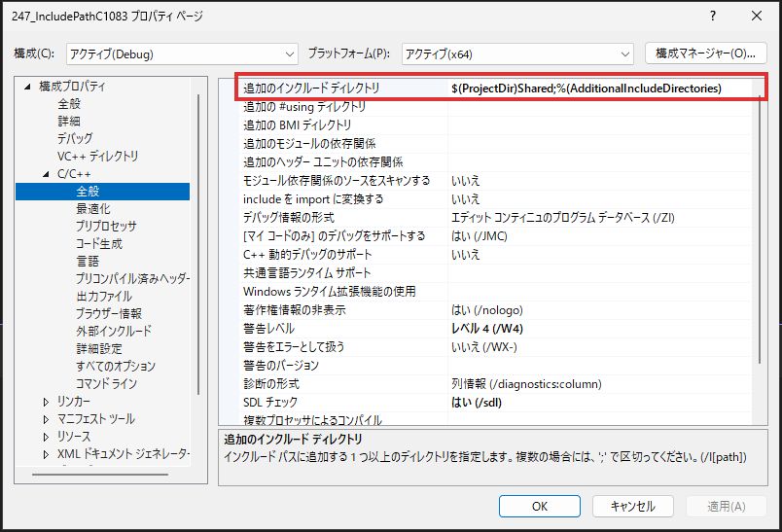Select the 追加の #using ディレクトリ row

click(495, 107)
